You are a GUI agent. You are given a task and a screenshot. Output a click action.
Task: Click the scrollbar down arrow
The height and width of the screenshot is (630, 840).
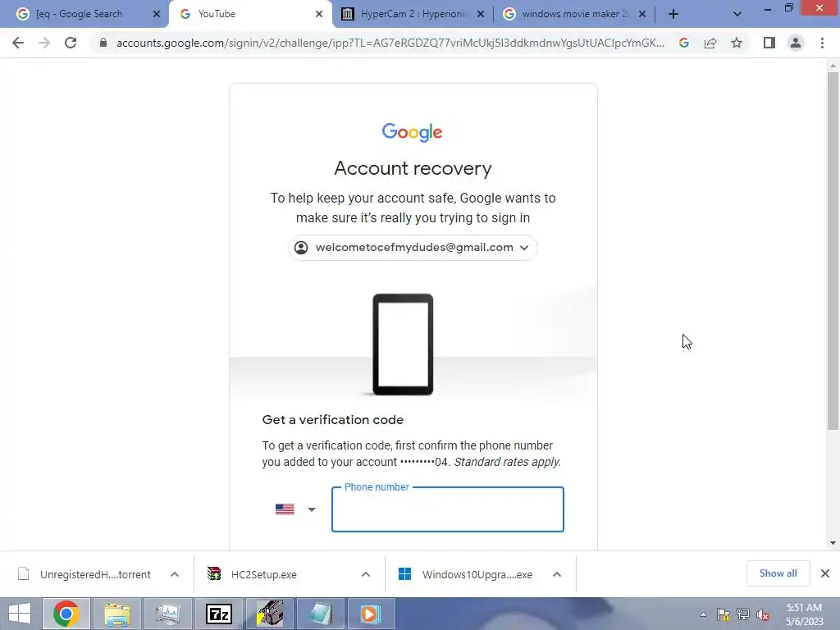(833, 543)
